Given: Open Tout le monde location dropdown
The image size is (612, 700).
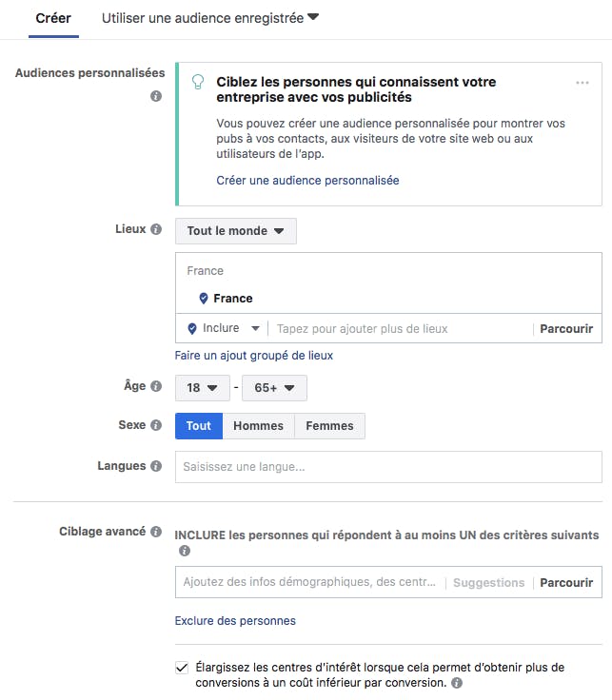Looking at the screenshot, I should pyautogui.click(x=235, y=231).
